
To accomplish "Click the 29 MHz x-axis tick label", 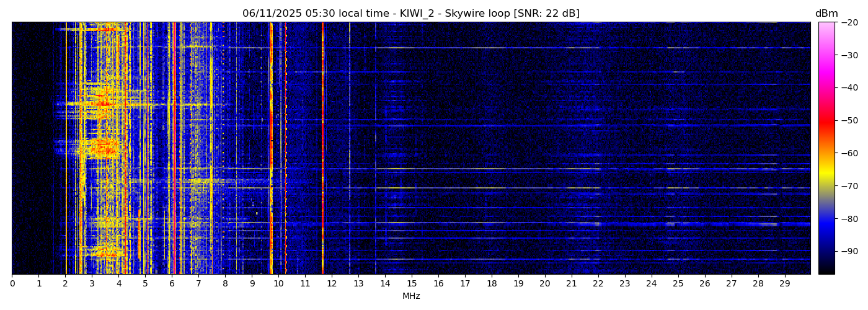I will pos(784,283).
